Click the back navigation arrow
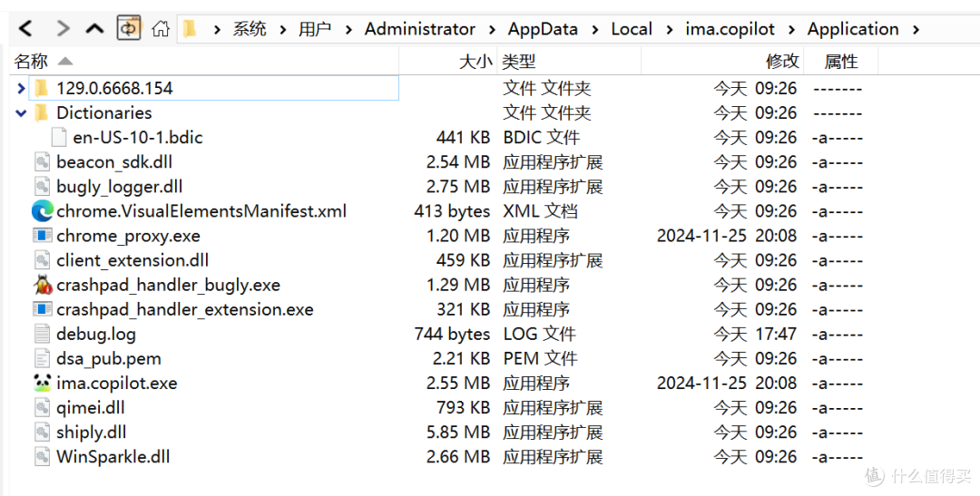 click(x=27, y=29)
